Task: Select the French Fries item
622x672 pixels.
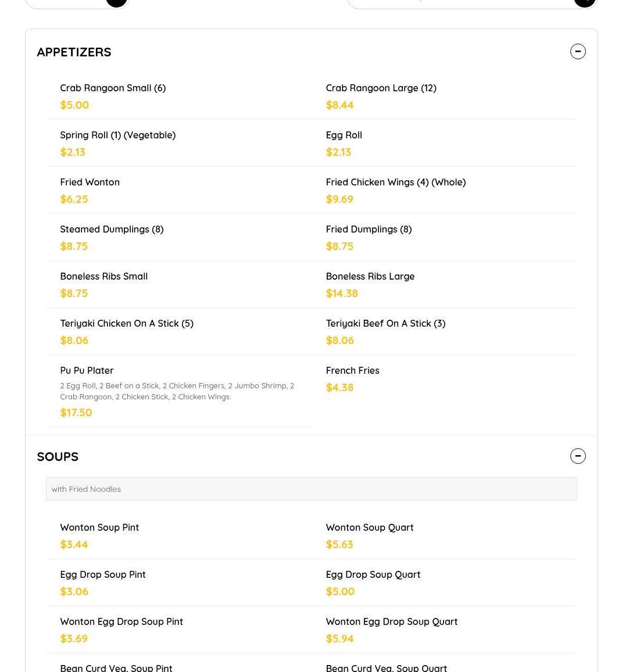Action: coord(352,371)
